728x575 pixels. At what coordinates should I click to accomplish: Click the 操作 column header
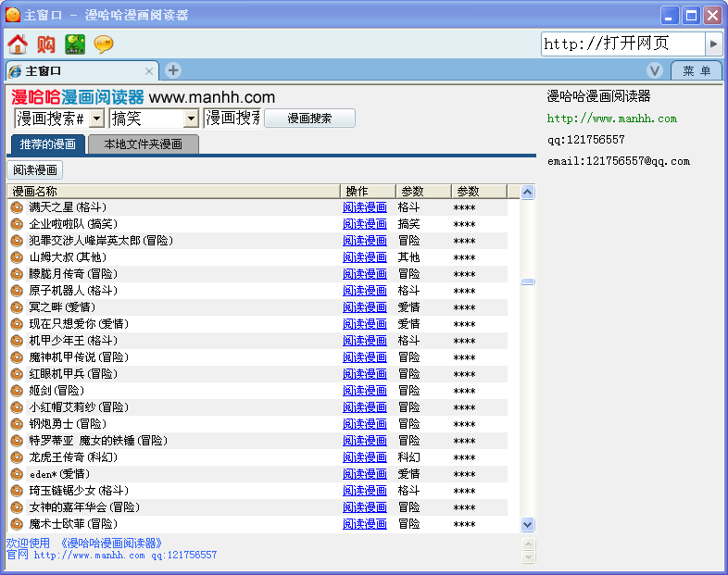point(368,191)
